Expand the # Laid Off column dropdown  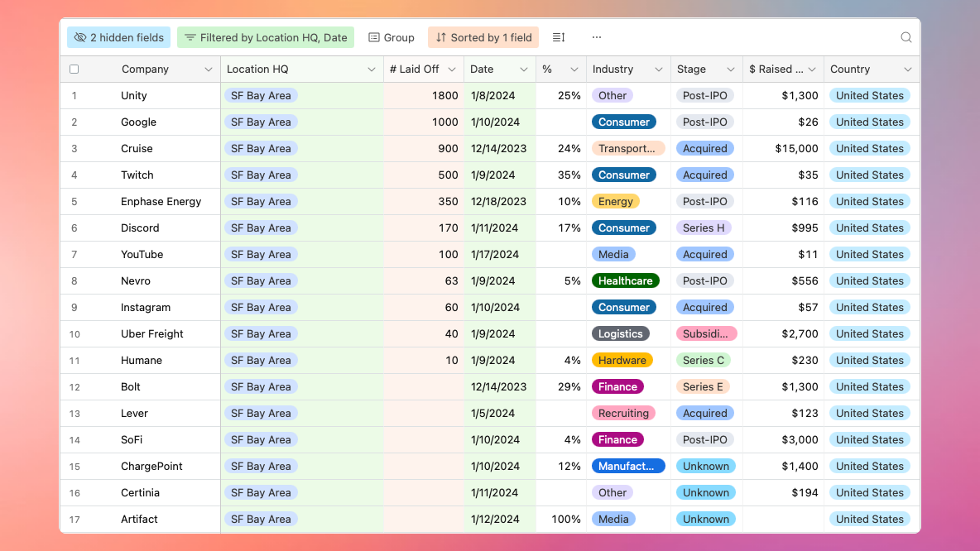[452, 69]
